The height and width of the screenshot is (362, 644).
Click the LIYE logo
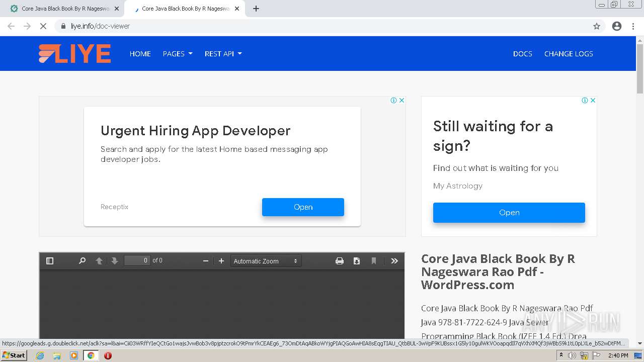coord(75,53)
